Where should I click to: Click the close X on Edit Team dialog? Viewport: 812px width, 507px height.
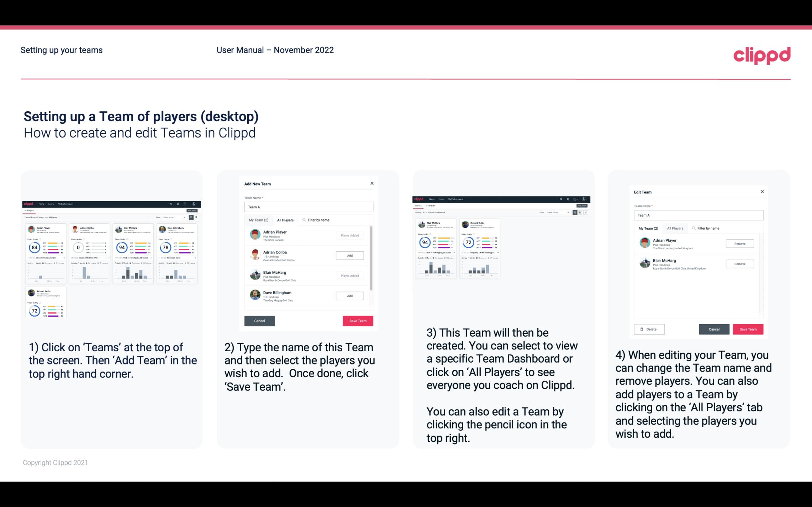click(x=762, y=192)
